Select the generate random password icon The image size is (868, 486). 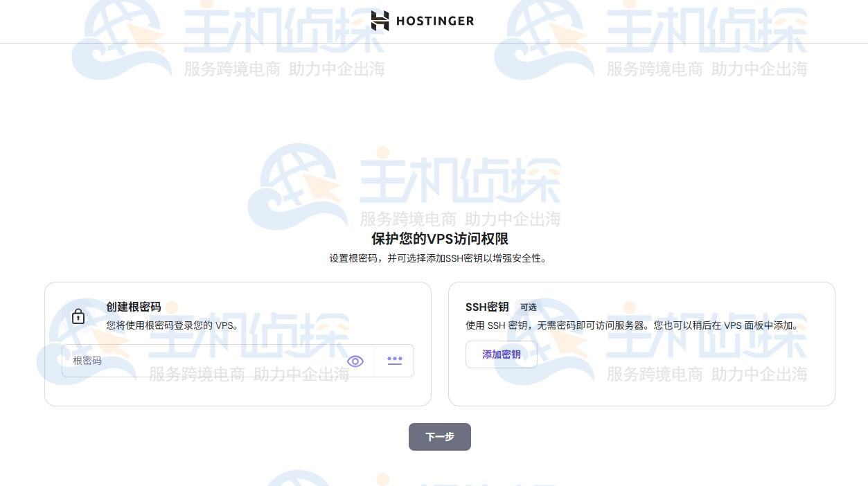(x=394, y=361)
